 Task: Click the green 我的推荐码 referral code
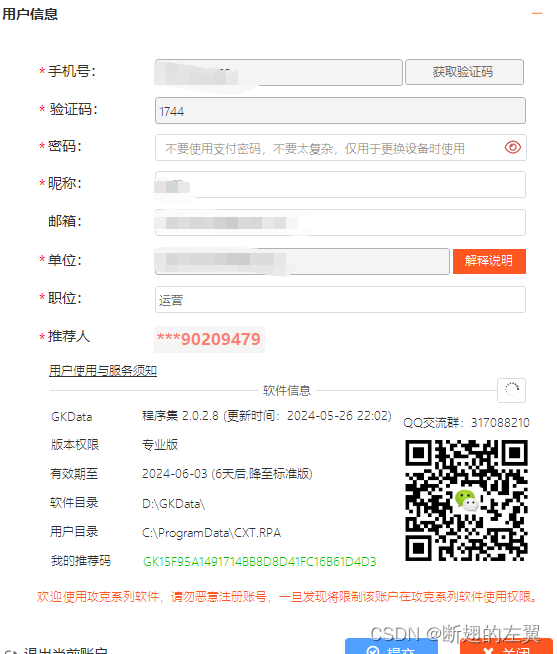(260, 561)
